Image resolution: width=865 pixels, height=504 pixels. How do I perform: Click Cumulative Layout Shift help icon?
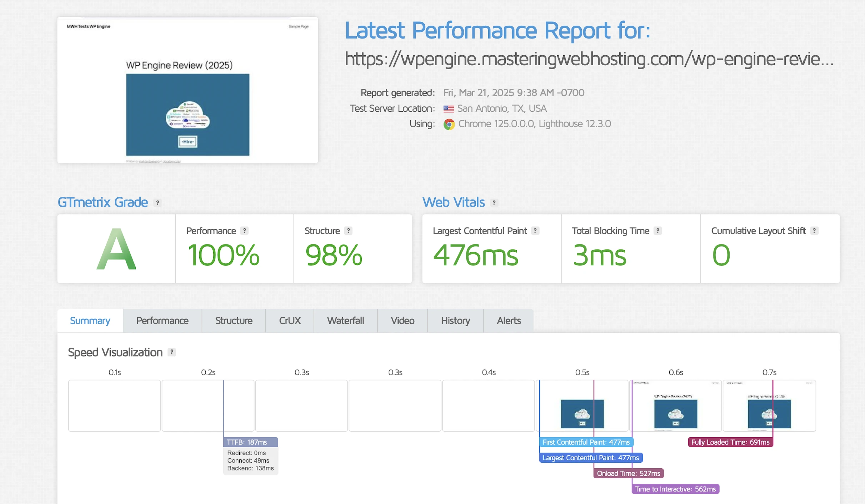(x=814, y=231)
